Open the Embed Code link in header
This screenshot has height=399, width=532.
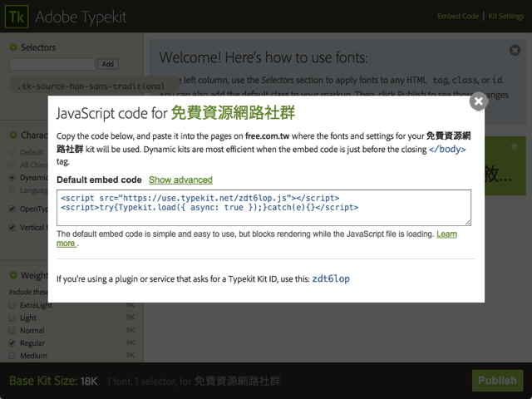coord(458,16)
